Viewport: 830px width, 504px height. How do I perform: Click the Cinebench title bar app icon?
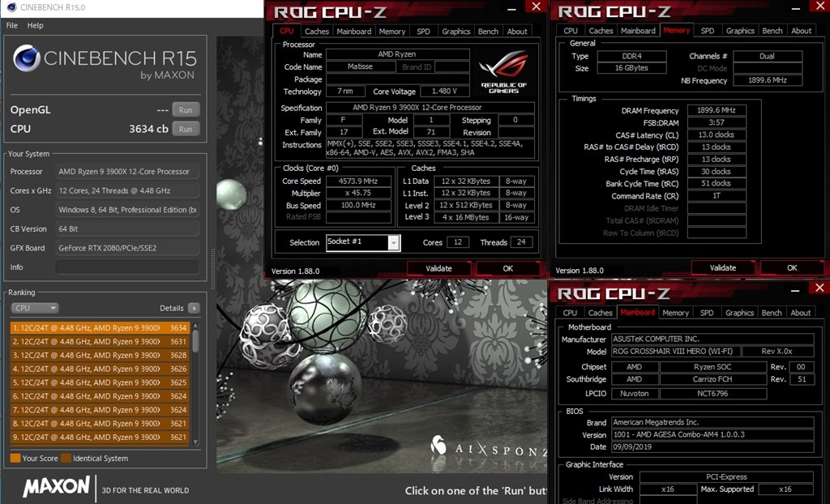pos(11,7)
